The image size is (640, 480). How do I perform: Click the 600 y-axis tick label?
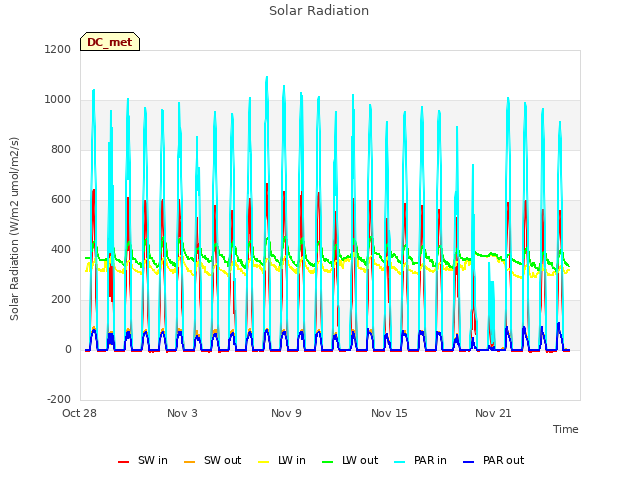pyautogui.click(x=61, y=200)
